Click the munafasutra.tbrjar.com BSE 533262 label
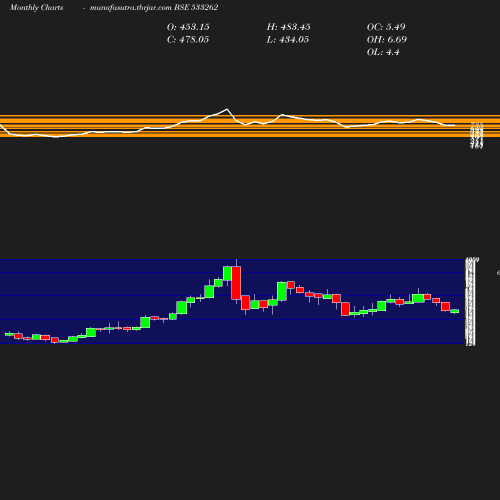 point(154,8)
